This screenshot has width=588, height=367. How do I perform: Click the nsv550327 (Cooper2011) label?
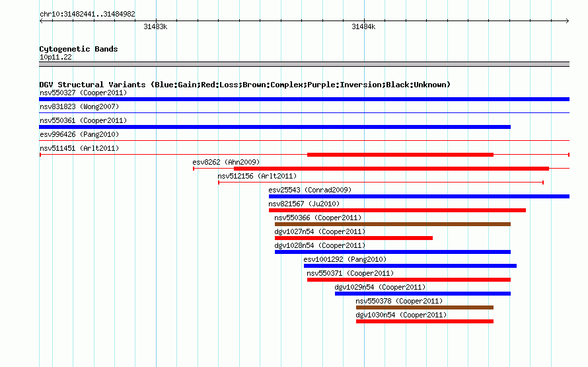[83, 93]
